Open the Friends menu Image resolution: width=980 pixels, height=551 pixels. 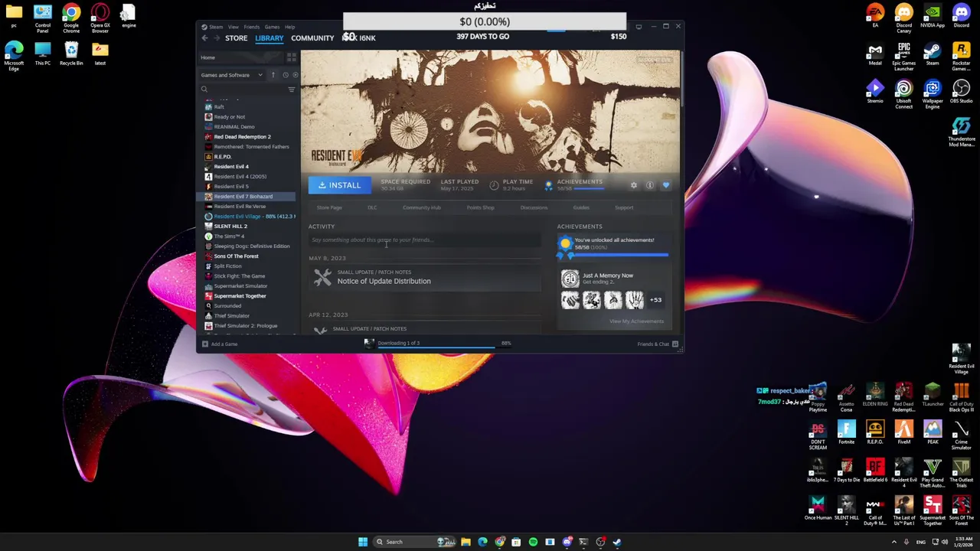point(251,27)
